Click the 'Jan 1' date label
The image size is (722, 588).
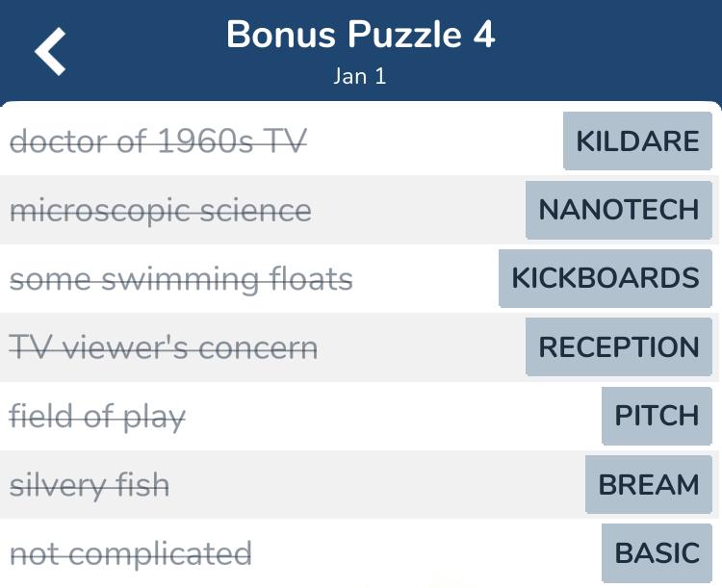pyautogui.click(x=360, y=76)
